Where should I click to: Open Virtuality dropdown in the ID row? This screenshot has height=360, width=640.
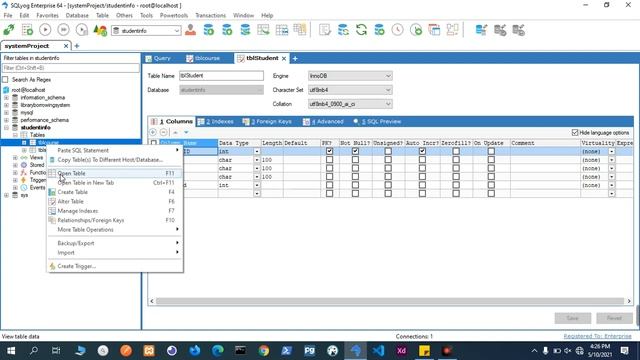(x=611, y=151)
